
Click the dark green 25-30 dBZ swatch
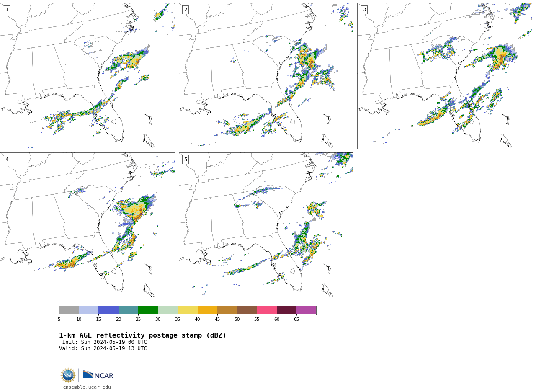(148, 310)
